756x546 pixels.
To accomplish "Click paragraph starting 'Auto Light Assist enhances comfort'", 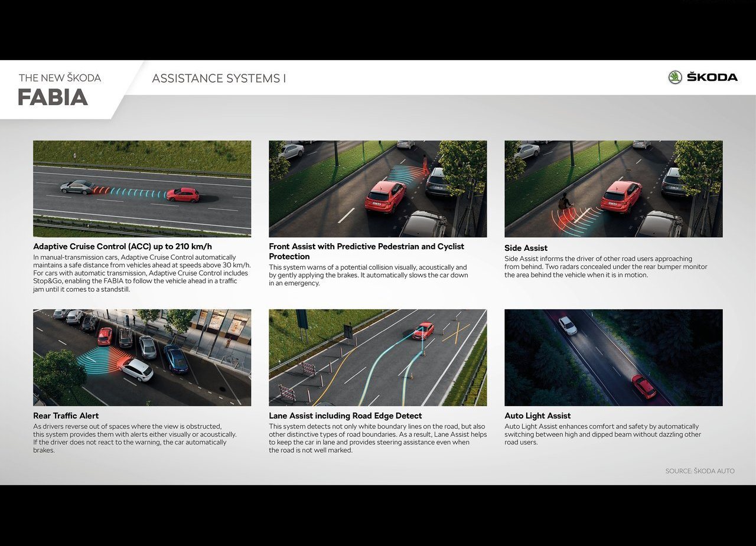I will (603, 434).
